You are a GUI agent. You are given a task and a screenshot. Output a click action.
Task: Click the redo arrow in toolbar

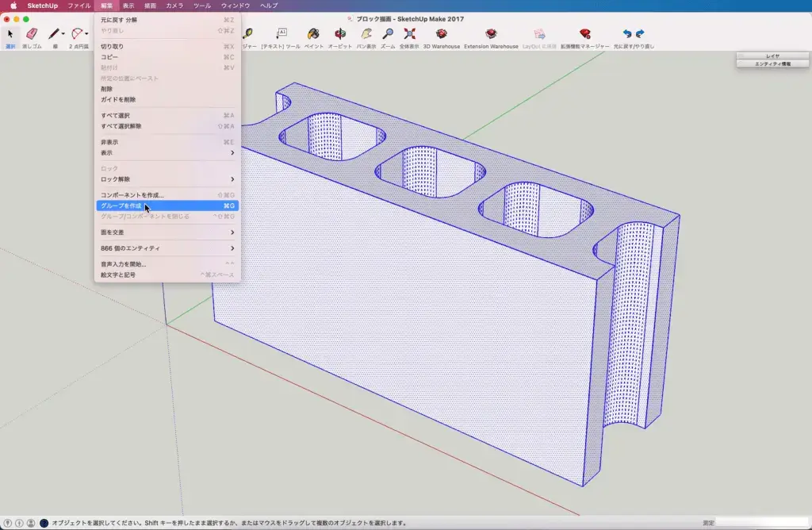pos(640,33)
